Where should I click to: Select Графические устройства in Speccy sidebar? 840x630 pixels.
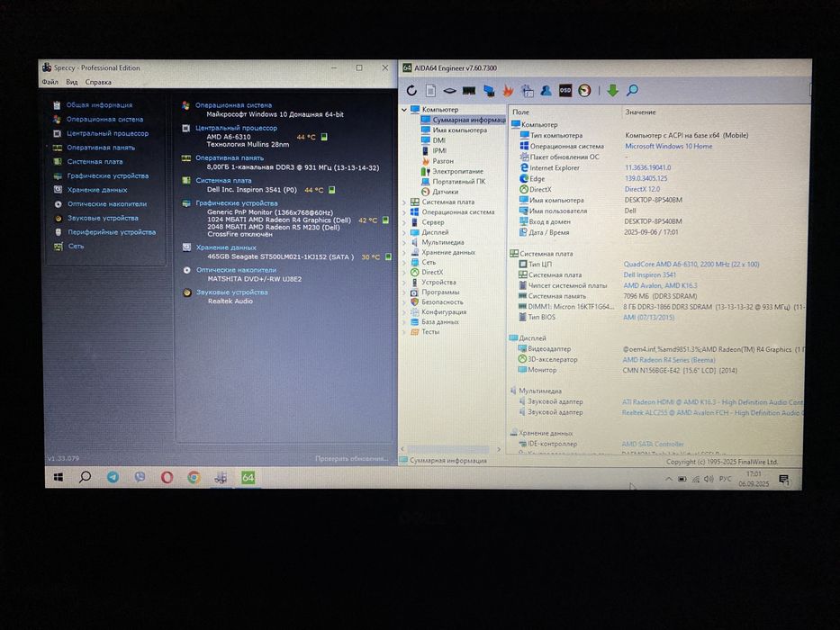point(108,175)
